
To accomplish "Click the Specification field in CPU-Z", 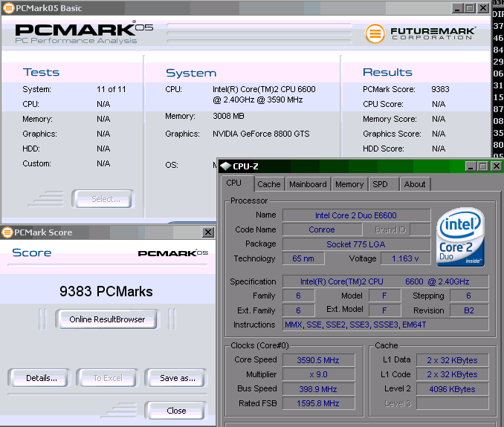I will tap(385, 281).
